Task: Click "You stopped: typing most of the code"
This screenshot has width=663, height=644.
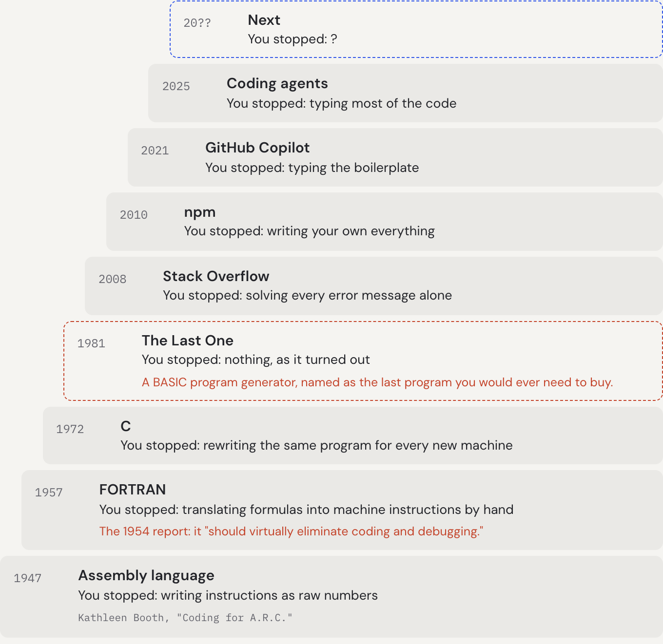Action: click(x=342, y=103)
